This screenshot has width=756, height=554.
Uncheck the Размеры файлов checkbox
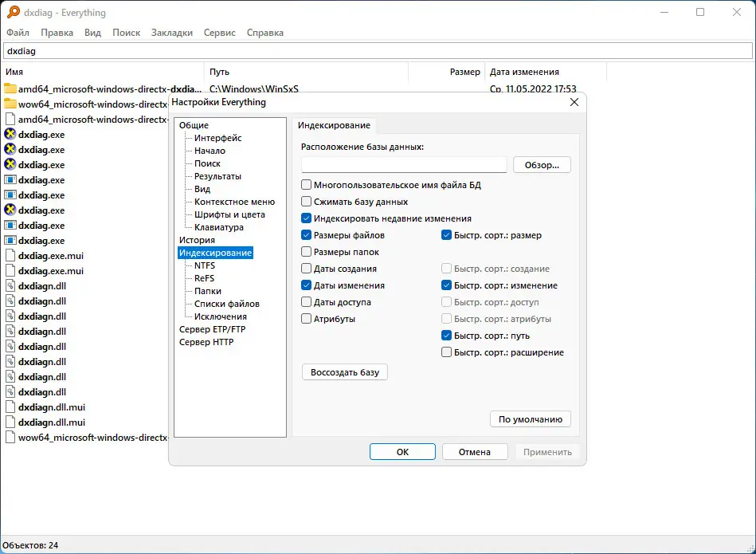pos(306,235)
